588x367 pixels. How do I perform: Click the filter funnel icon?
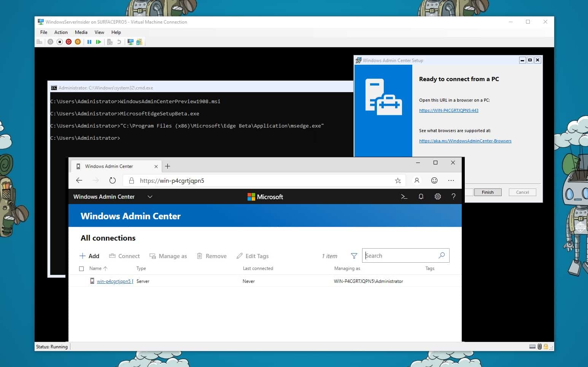point(354,256)
